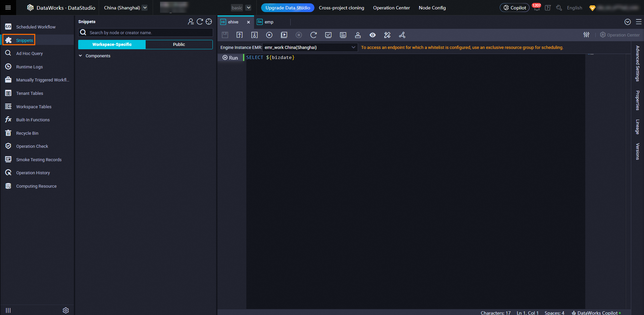Switch to the emp editor tab
Screen dimensions: 644x315
269,22
